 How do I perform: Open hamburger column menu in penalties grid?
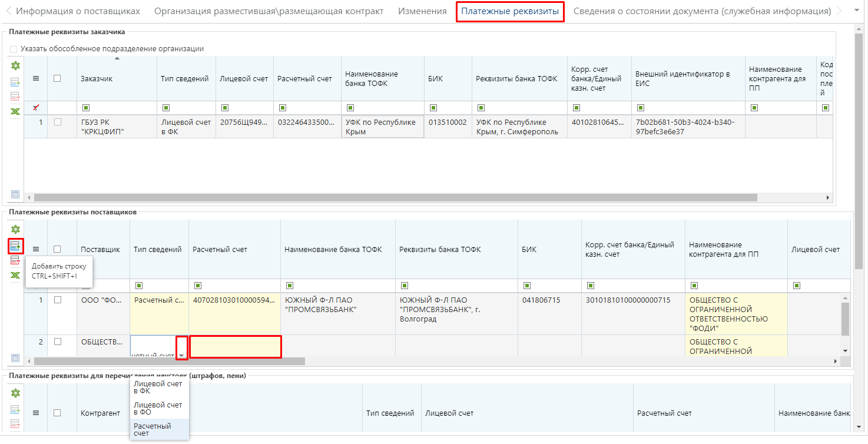point(35,413)
